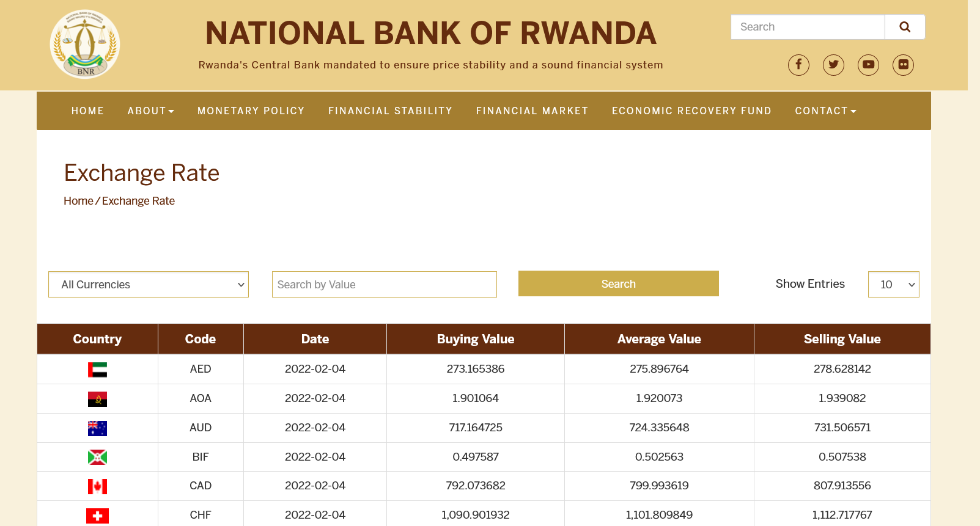Focus the Search by Value field
The width and height of the screenshot is (980, 526).
coord(384,285)
